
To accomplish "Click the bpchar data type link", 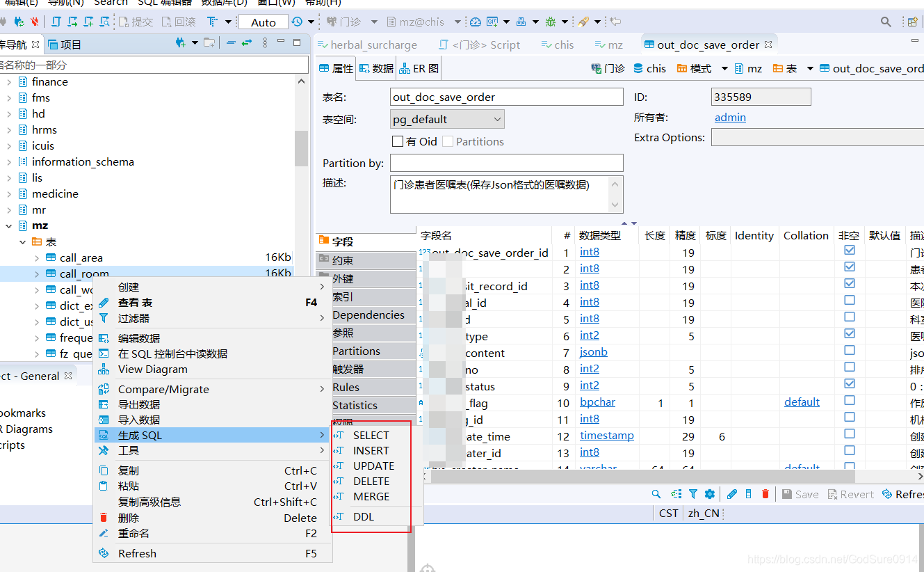I will click(597, 402).
